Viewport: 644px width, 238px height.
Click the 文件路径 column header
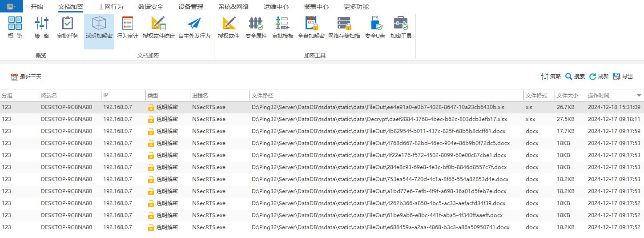[387, 96]
